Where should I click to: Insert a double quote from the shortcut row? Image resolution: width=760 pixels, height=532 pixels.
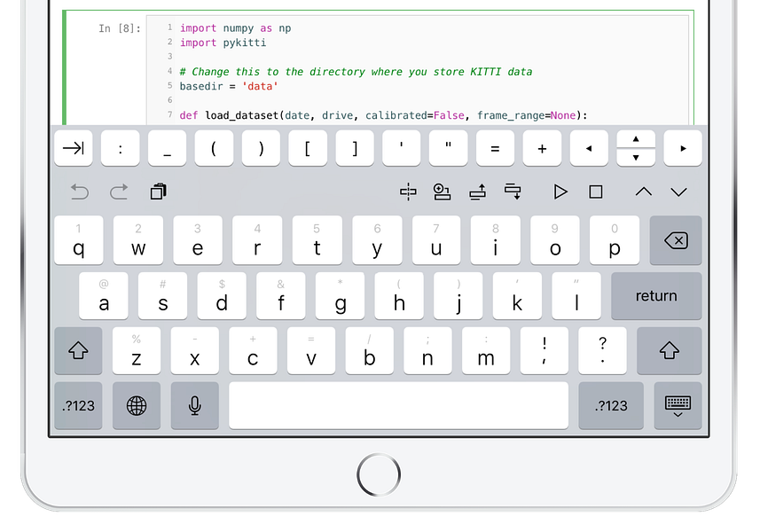448,148
